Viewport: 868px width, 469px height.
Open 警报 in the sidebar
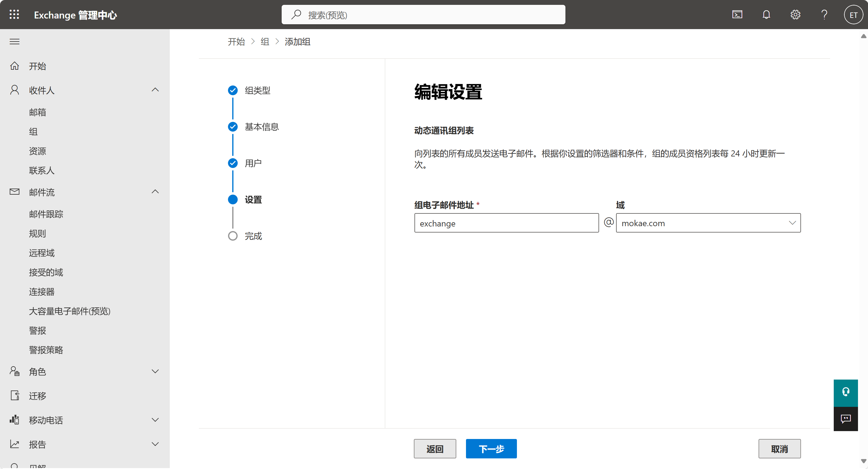37,330
